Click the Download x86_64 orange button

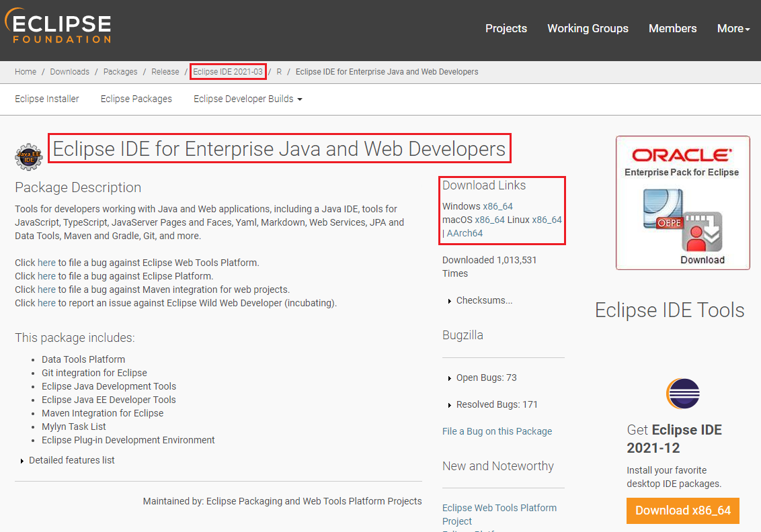point(682,510)
